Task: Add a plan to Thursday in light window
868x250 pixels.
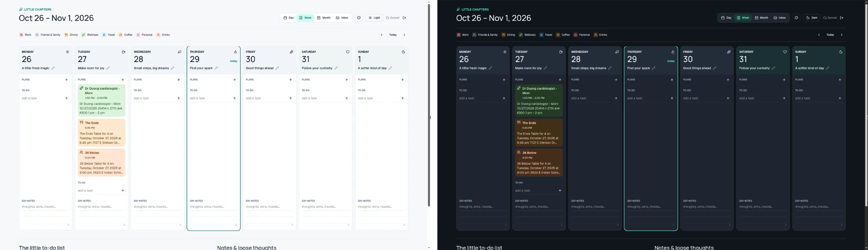Action: pyautogui.click(x=234, y=80)
